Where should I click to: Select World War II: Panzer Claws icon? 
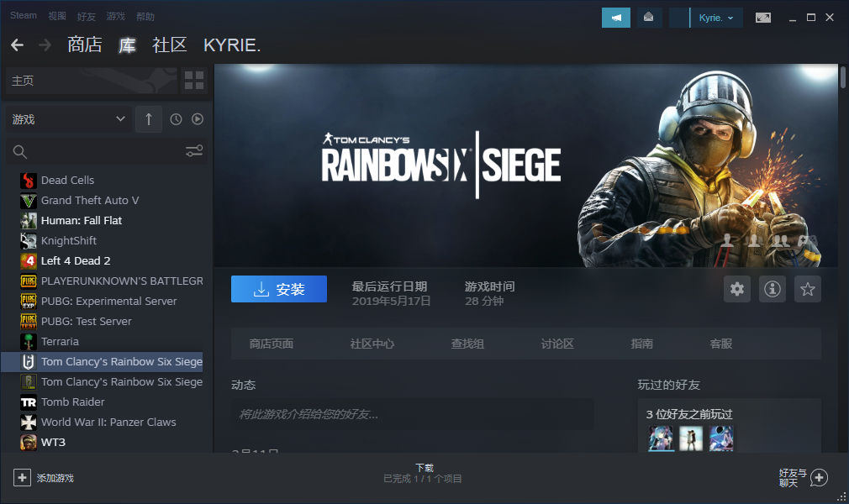pos(29,423)
